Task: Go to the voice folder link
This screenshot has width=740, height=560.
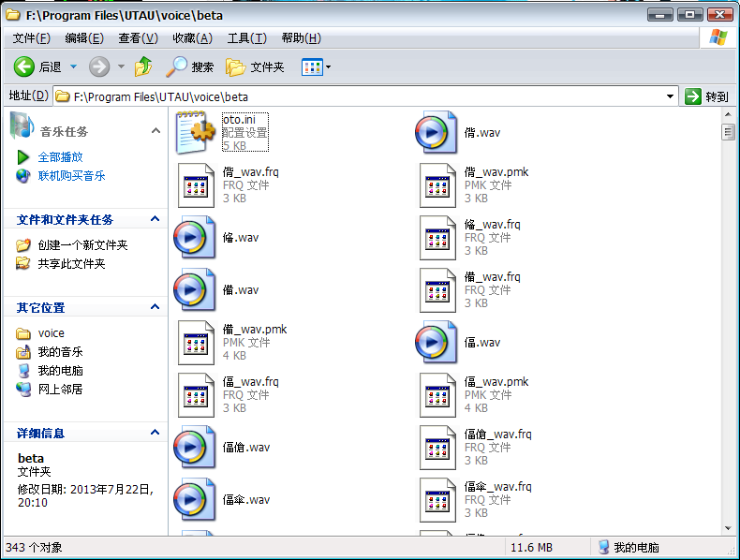Action: coord(51,333)
